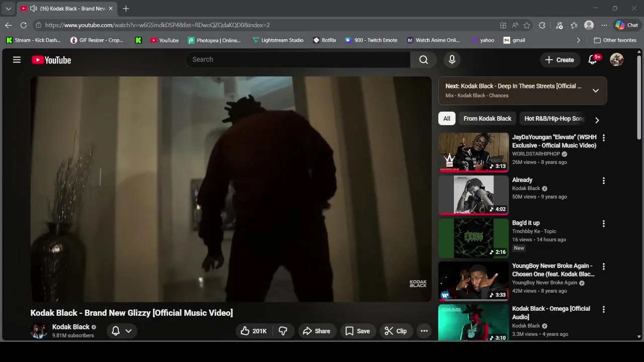
Task: Open the account avatar menu
Action: tap(617, 60)
